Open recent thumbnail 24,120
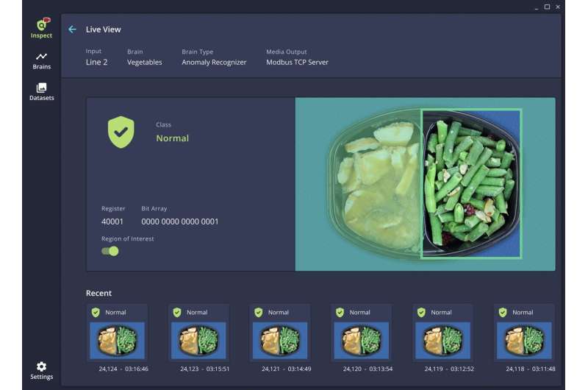 coord(362,341)
